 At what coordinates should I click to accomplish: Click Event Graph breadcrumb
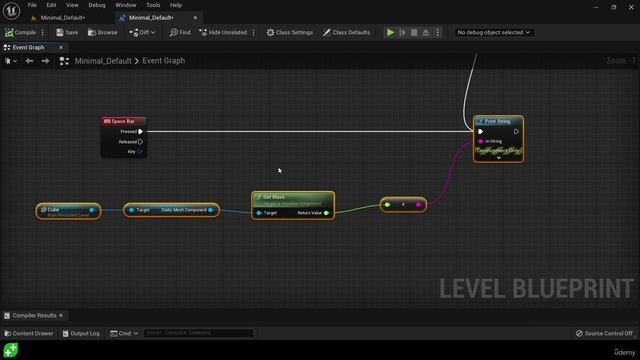[x=164, y=61]
